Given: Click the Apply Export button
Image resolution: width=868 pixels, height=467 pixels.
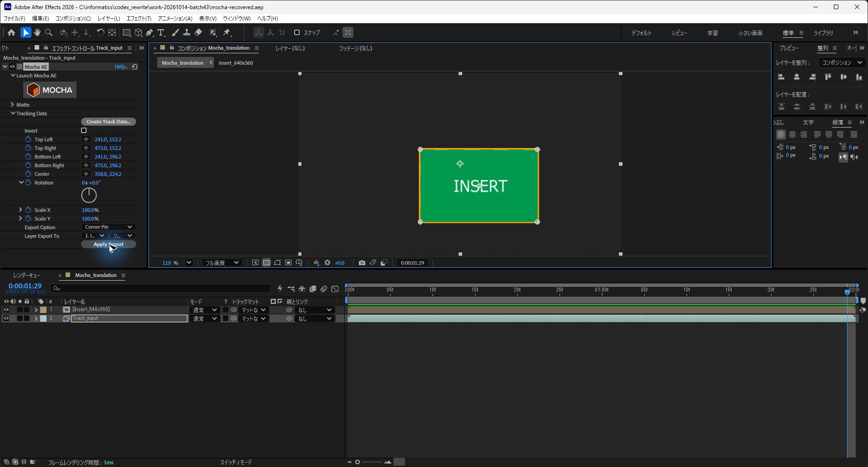Looking at the screenshot, I should pyautogui.click(x=108, y=244).
